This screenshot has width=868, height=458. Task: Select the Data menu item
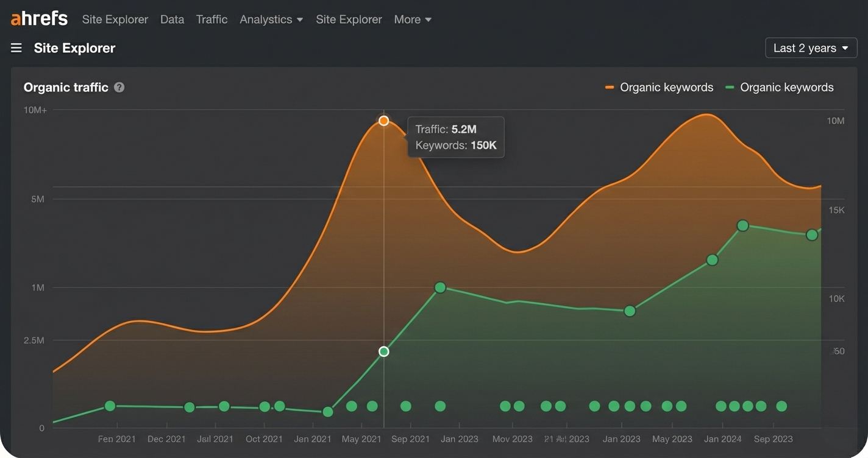point(172,19)
